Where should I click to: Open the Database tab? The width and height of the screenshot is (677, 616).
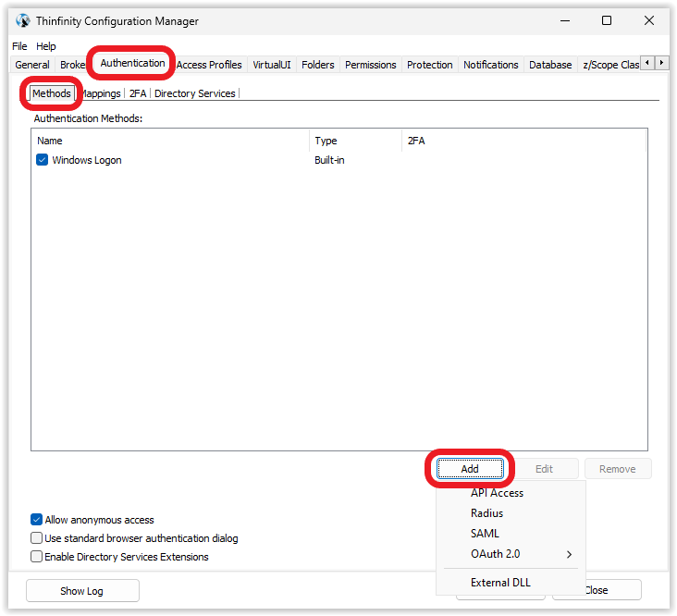pyautogui.click(x=550, y=65)
